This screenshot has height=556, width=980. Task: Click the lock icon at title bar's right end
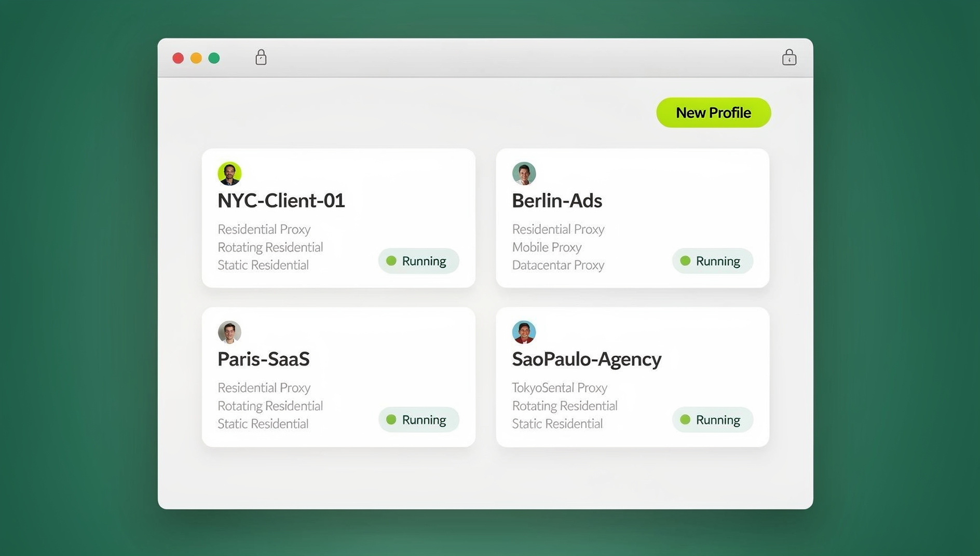click(x=789, y=57)
